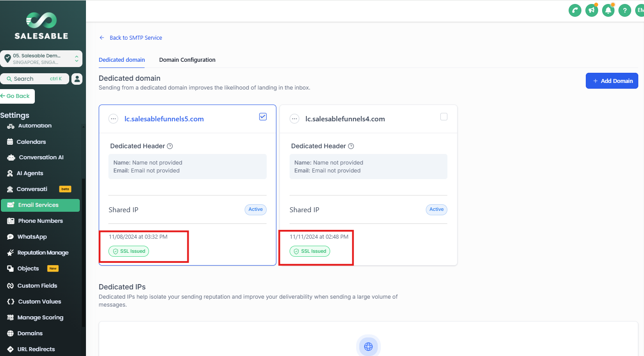644x356 pixels.
Task: Open Manage Scoring settings item
Action: (x=40, y=318)
